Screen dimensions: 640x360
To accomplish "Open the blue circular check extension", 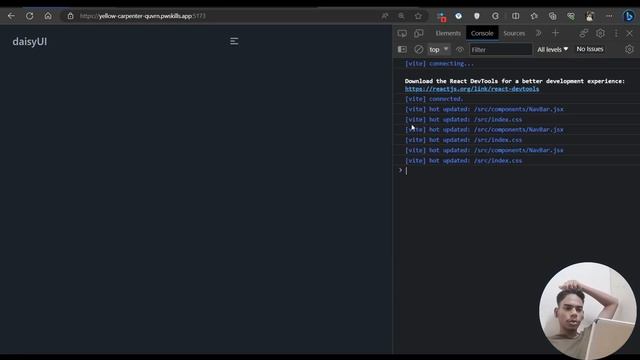I will click(458, 16).
